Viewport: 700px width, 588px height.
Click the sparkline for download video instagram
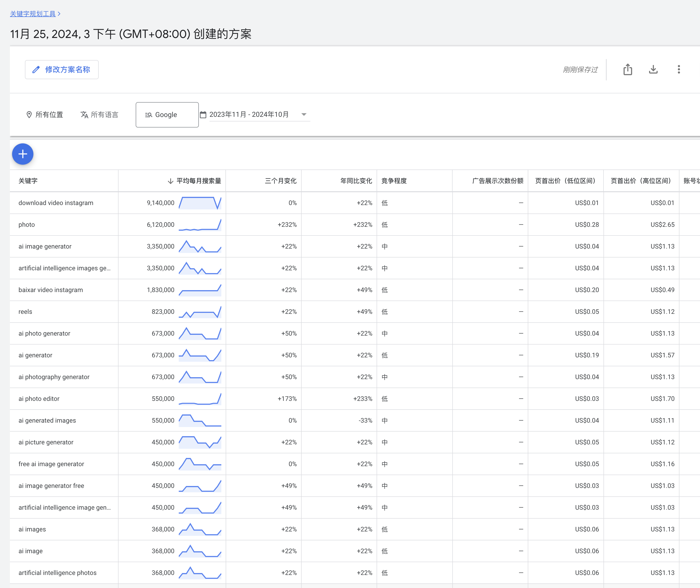click(200, 203)
